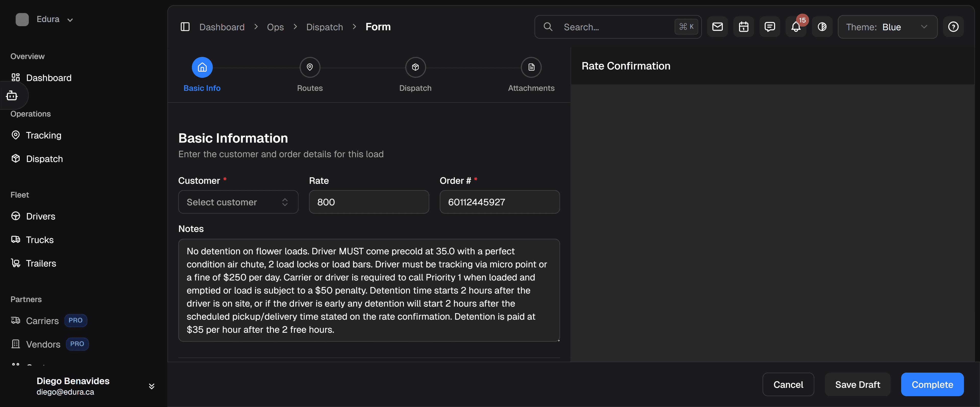980x407 pixels.
Task: Click the Order # field containing 60112445927
Action: coord(499,202)
